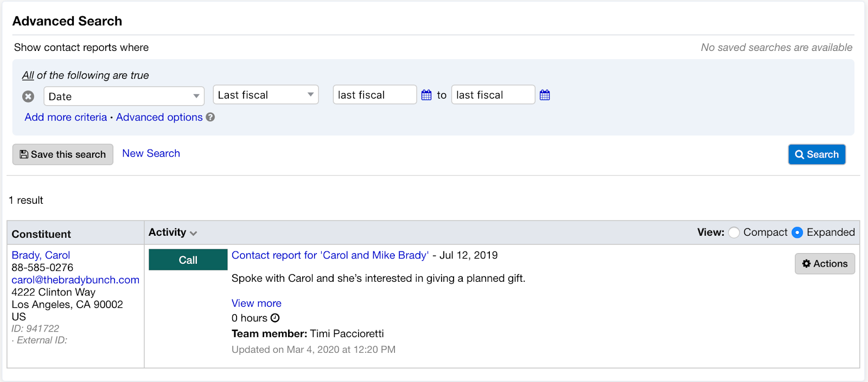Run the Search button

(x=816, y=154)
